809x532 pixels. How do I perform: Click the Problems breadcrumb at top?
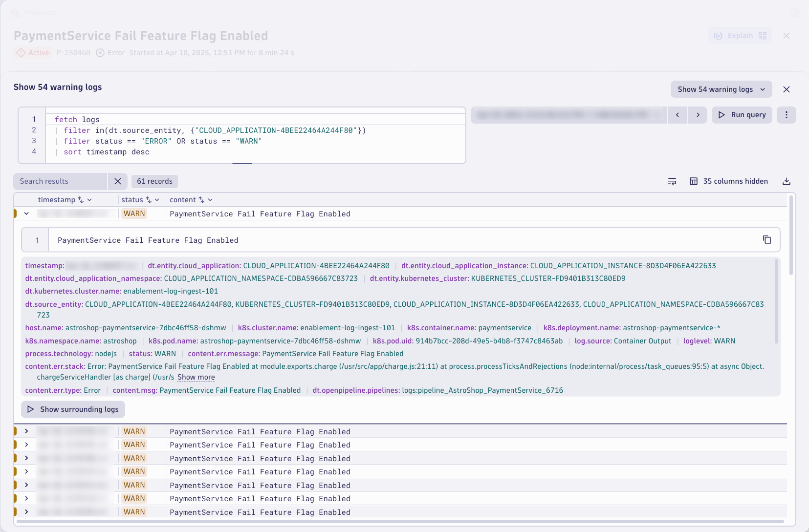click(x=40, y=13)
